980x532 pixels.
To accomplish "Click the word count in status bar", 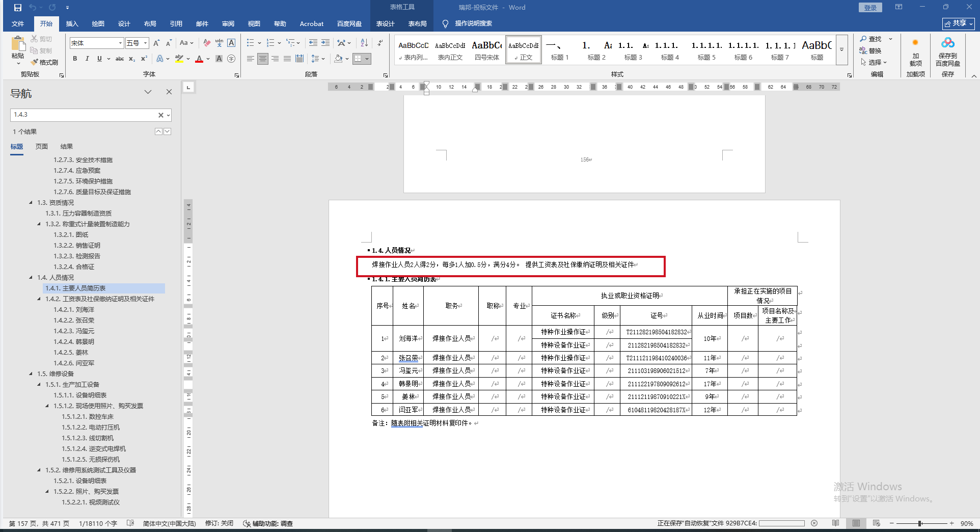I will point(98,523).
